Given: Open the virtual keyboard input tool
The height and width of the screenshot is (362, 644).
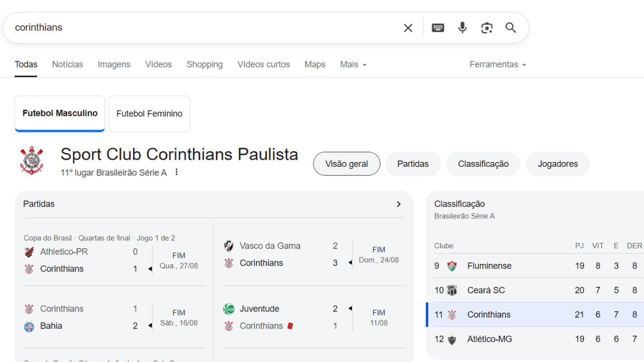Looking at the screenshot, I should click(x=438, y=28).
